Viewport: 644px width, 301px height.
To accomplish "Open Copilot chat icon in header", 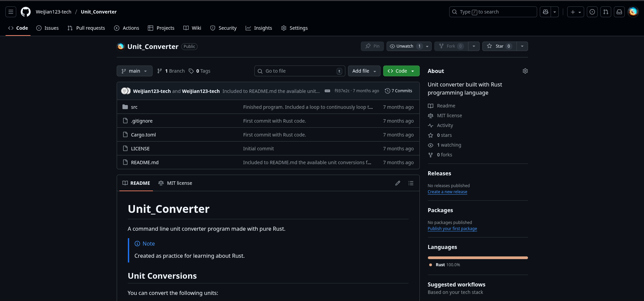I will (x=545, y=12).
